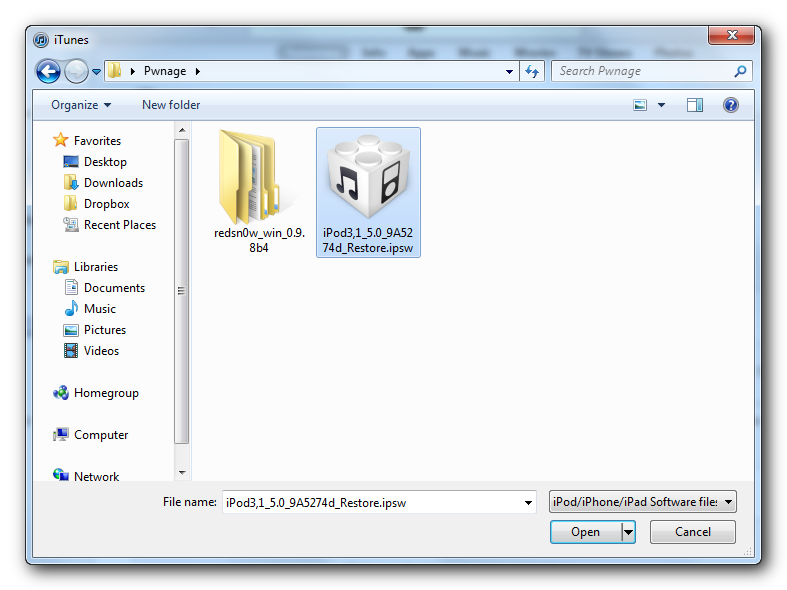Click the File name text field
Viewport: 787px width, 590px height.
point(371,503)
